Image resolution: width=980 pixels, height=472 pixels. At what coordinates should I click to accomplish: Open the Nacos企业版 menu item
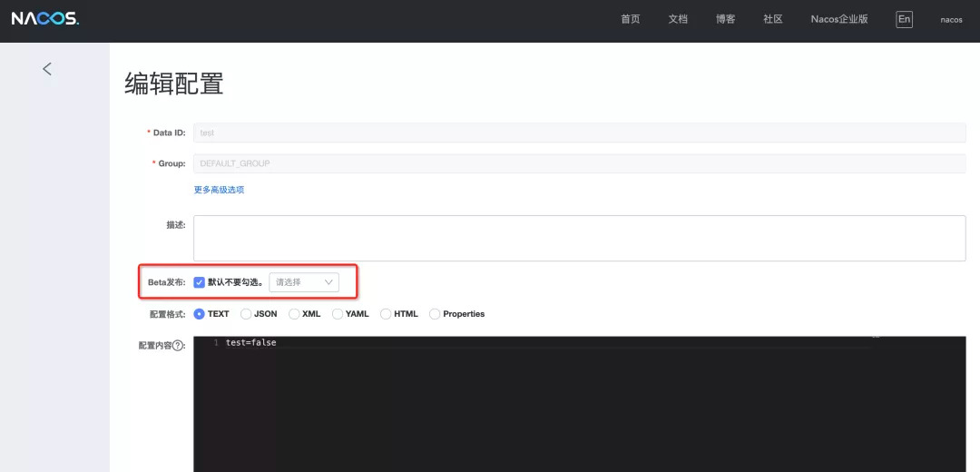tap(839, 19)
